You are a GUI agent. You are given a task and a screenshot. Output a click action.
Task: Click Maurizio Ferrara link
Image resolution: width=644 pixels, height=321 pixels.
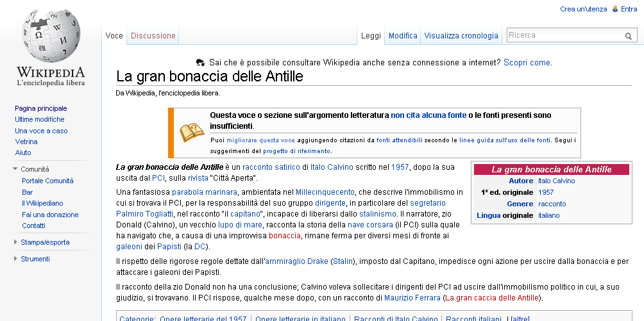tap(412, 297)
